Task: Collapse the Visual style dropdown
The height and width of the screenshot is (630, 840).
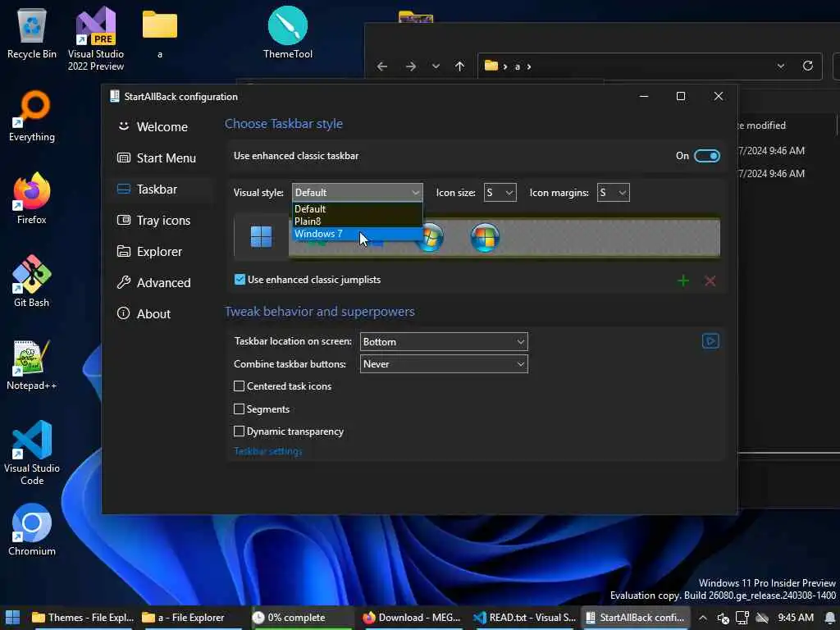Action: coord(358,192)
